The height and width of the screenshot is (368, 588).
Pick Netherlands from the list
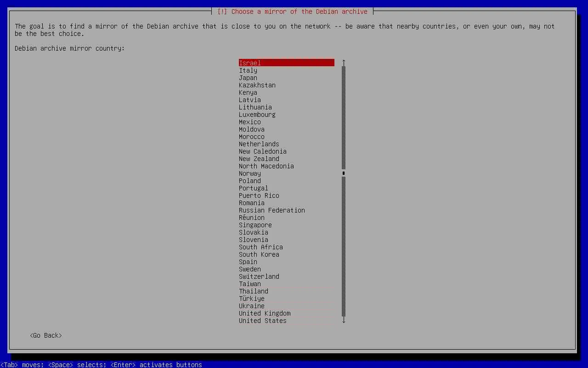pyautogui.click(x=287, y=144)
